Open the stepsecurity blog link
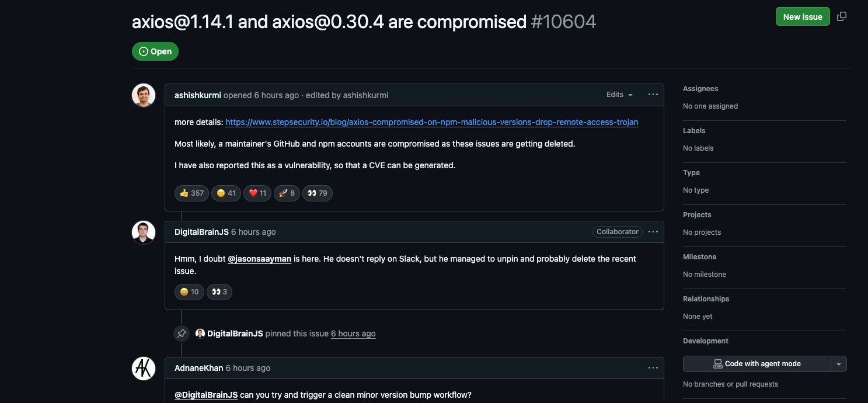Viewport: 868px width, 403px height. click(431, 122)
